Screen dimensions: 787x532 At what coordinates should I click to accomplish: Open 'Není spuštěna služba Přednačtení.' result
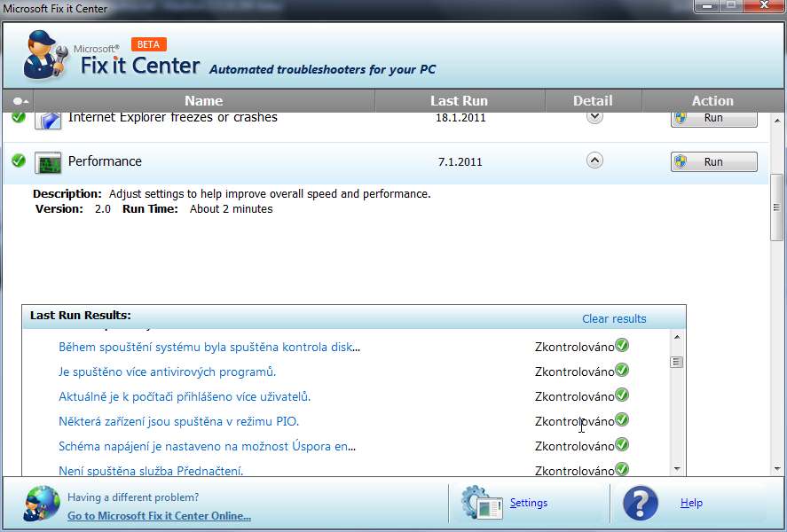[x=151, y=471]
